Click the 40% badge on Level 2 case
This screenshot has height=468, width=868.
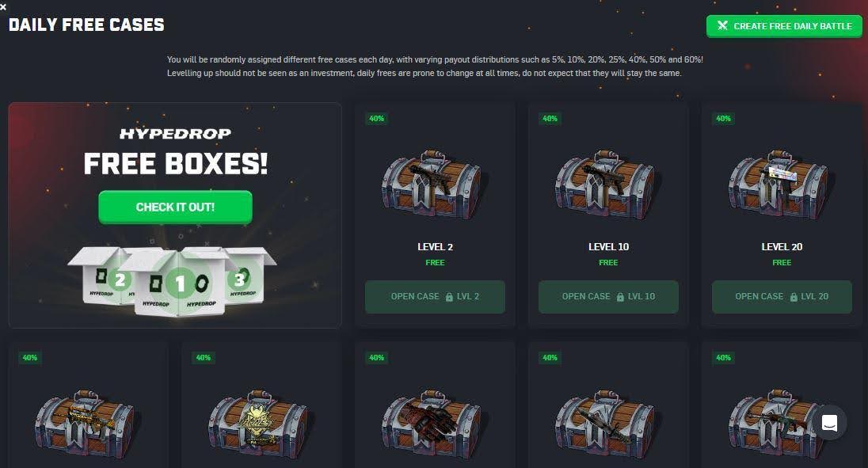pyautogui.click(x=376, y=118)
